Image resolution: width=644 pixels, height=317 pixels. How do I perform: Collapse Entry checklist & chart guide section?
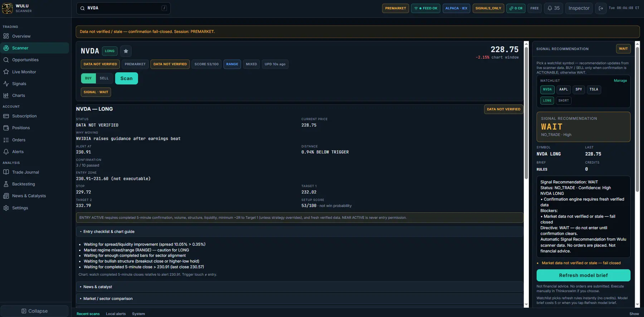point(300,232)
